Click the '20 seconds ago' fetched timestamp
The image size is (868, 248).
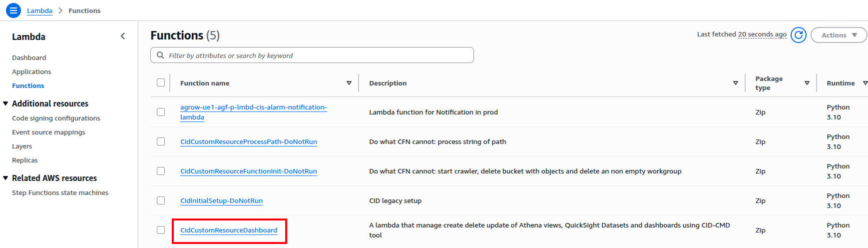click(762, 34)
